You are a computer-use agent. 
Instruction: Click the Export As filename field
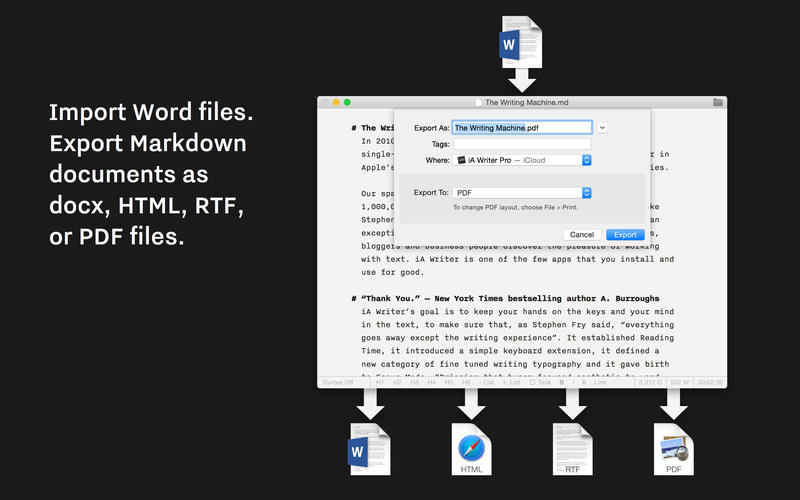(522, 128)
